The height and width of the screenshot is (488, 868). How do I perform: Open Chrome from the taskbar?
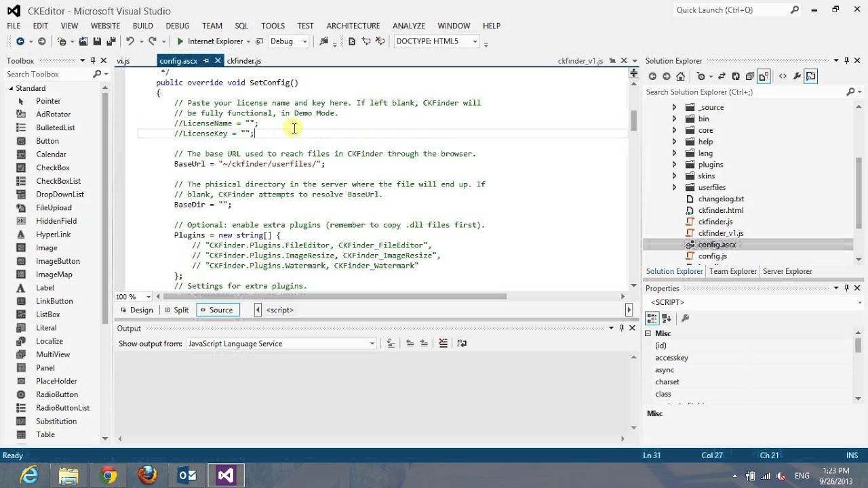[108, 476]
